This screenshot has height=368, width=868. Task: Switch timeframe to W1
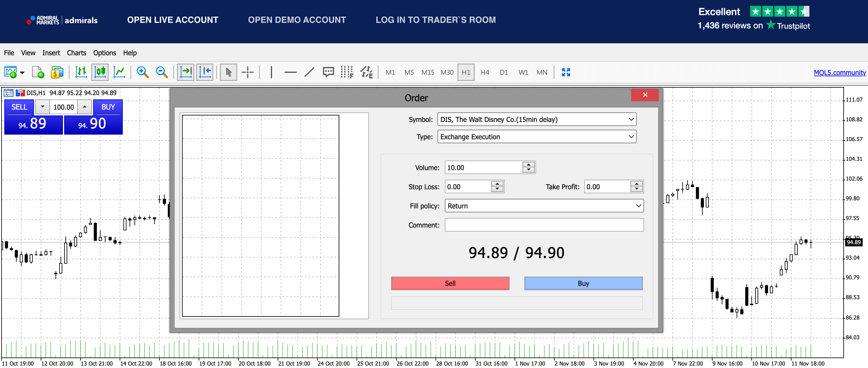point(523,72)
